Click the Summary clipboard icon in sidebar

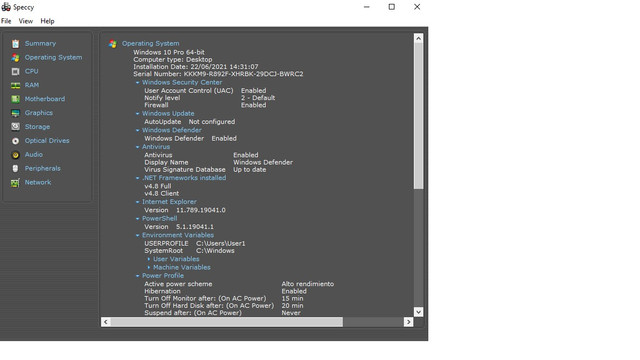click(16, 44)
